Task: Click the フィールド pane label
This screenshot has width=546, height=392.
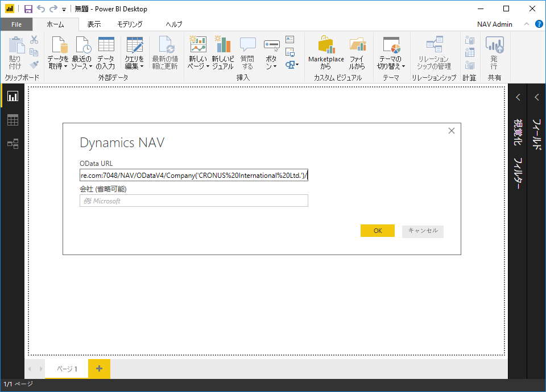Action: coord(536,135)
